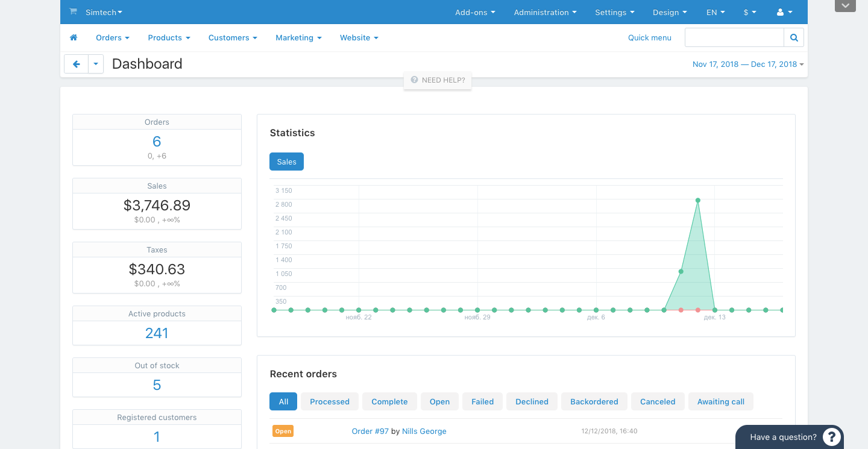The image size is (868, 449).
Task: Open the Administration menu
Action: coord(545,12)
